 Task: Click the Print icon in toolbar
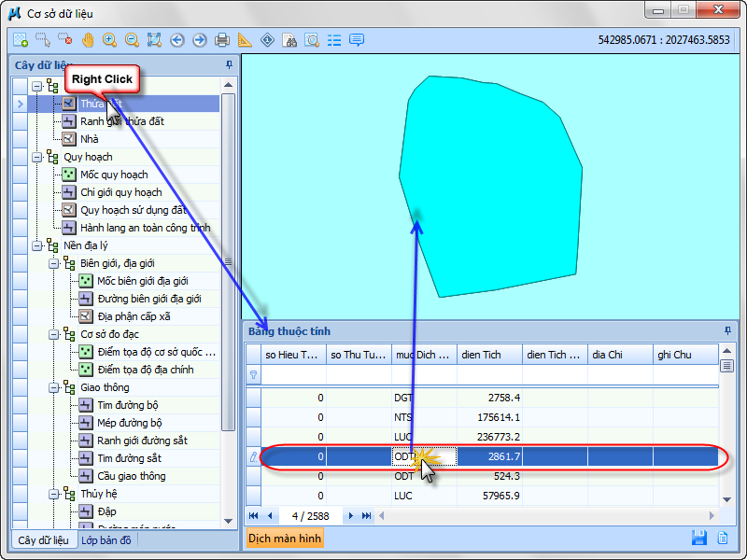tap(222, 40)
